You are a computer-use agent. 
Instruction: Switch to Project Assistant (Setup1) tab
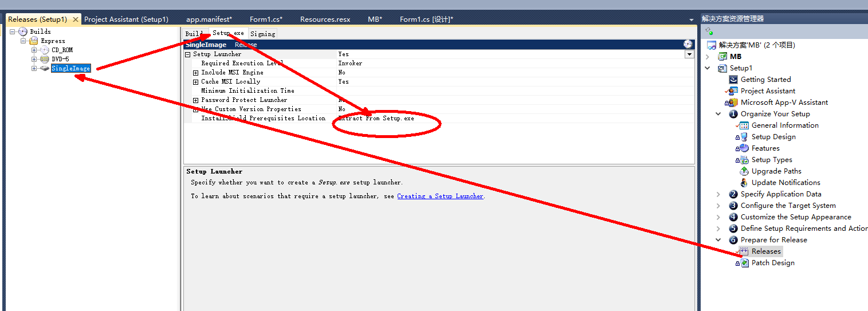pyautogui.click(x=126, y=19)
